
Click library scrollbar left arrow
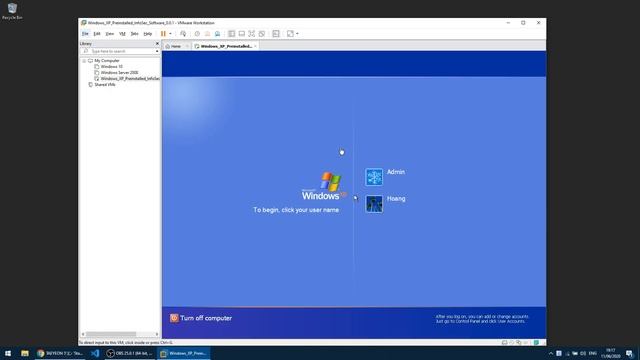83,334
